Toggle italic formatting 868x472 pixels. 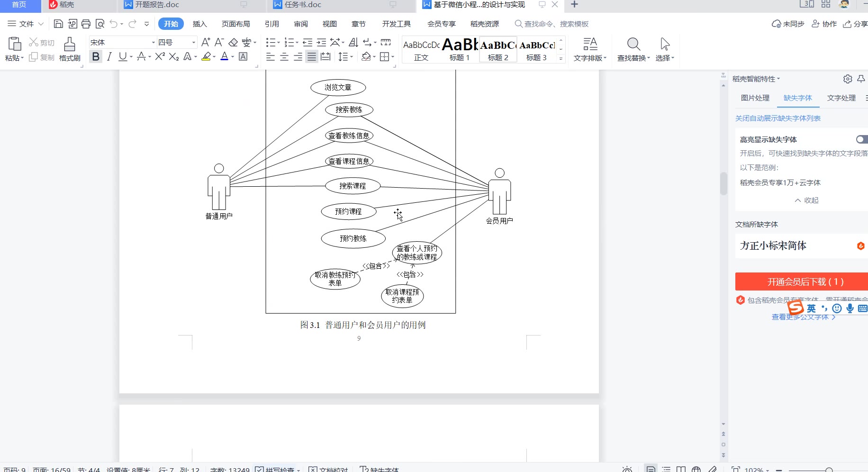click(109, 57)
